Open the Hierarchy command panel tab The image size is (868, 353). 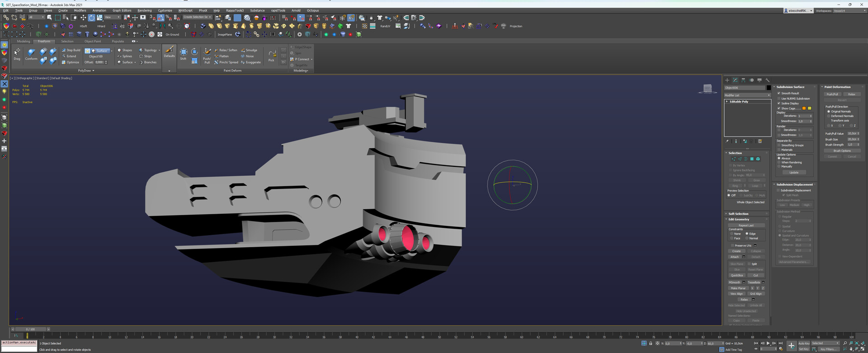(743, 80)
